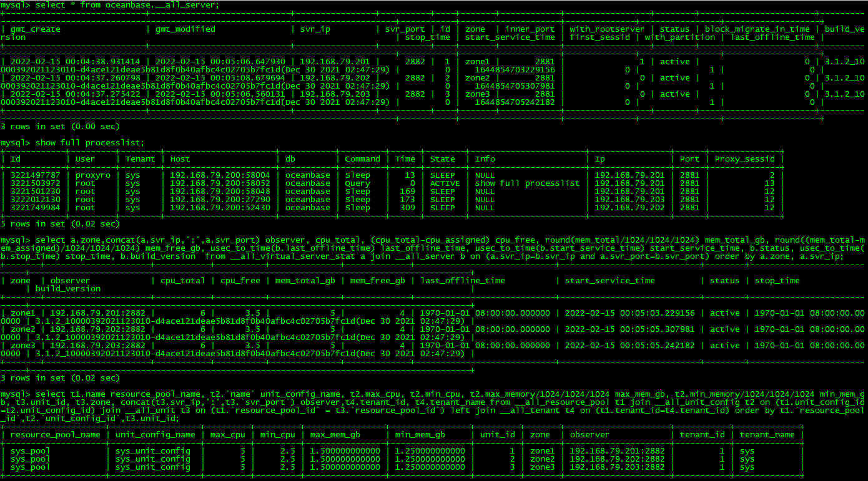Click '3 rows in set (0.02 sec)' line
The width and height of the screenshot is (868, 481).
coord(60,378)
